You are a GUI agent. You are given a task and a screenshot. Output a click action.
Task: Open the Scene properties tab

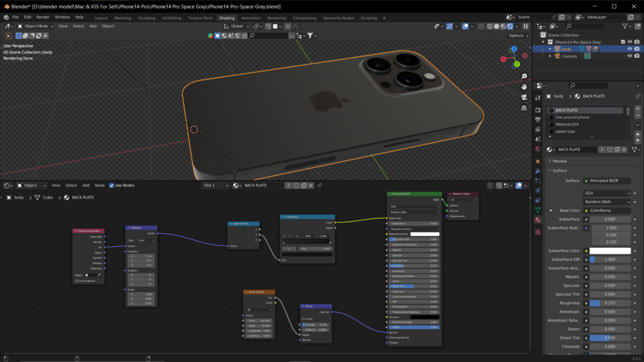[x=538, y=140]
